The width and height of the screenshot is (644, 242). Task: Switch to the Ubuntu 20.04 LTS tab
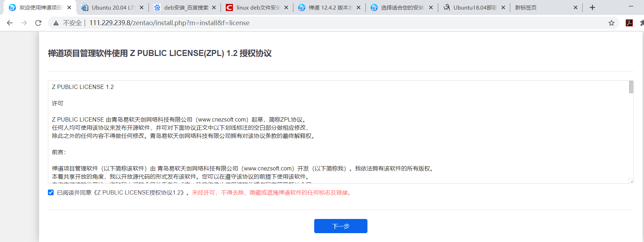(x=112, y=7)
